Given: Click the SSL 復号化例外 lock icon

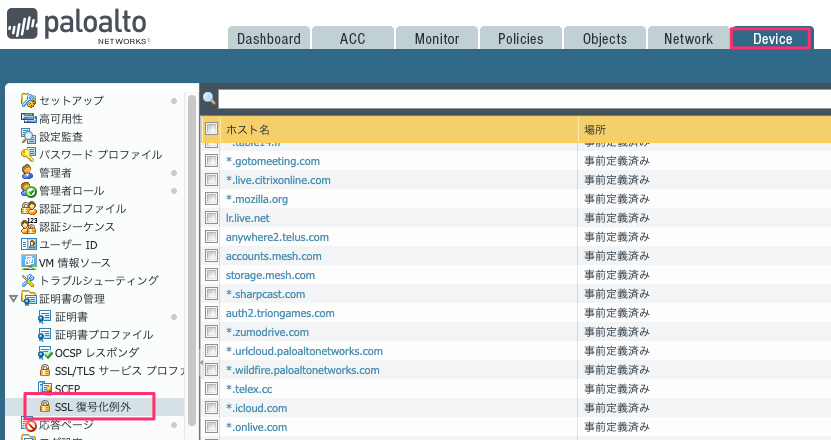Looking at the screenshot, I should (x=45, y=406).
